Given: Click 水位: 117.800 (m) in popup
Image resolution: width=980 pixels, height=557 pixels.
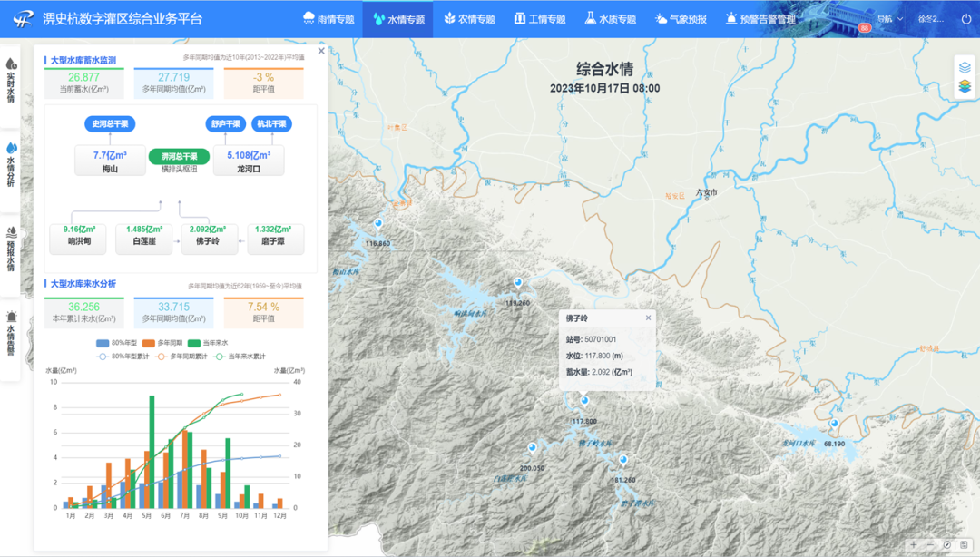Looking at the screenshot, I should tap(594, 356).
